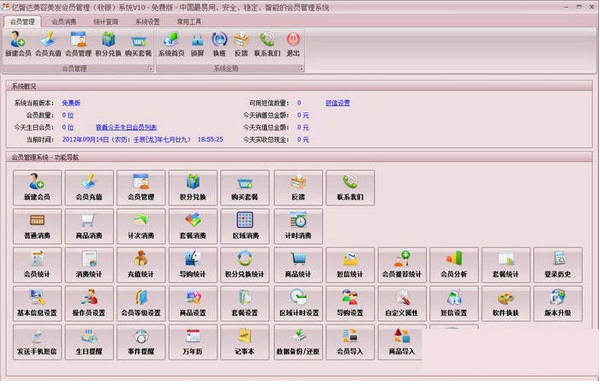
Task: Open 普通消费 in the navigation grid
Action: coord(37,226)
